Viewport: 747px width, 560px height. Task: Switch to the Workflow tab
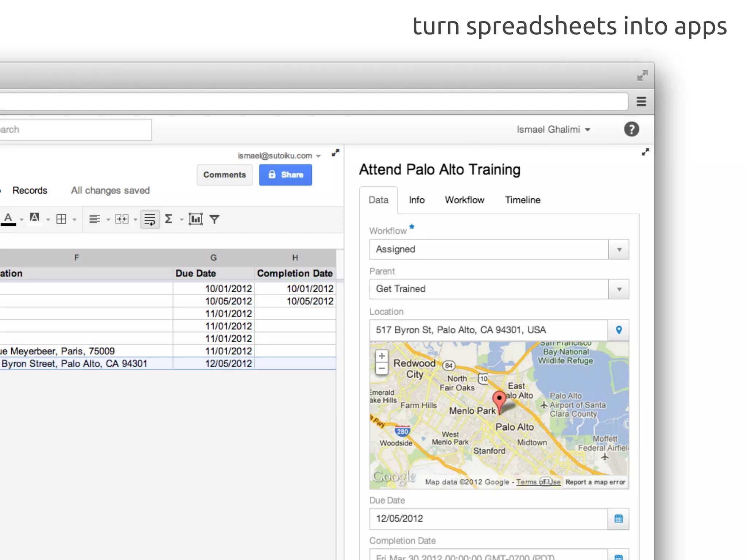click(x=465, y=200)
